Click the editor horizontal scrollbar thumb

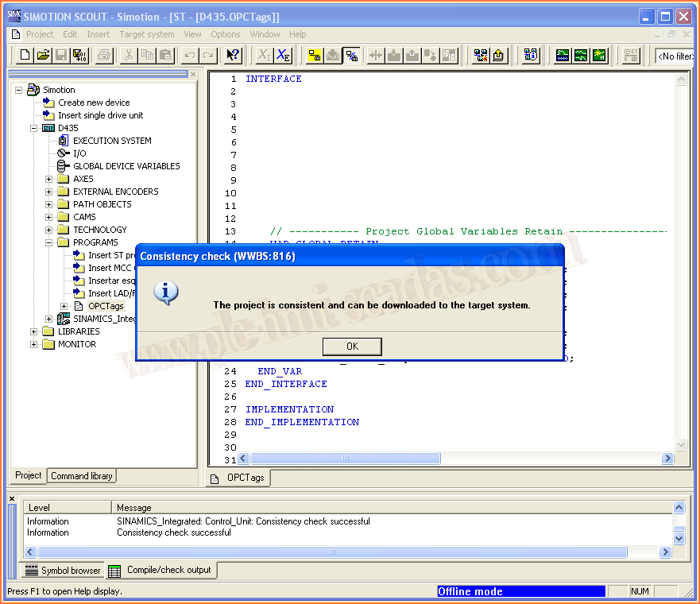pyautogui.click(x=345, y=459)
